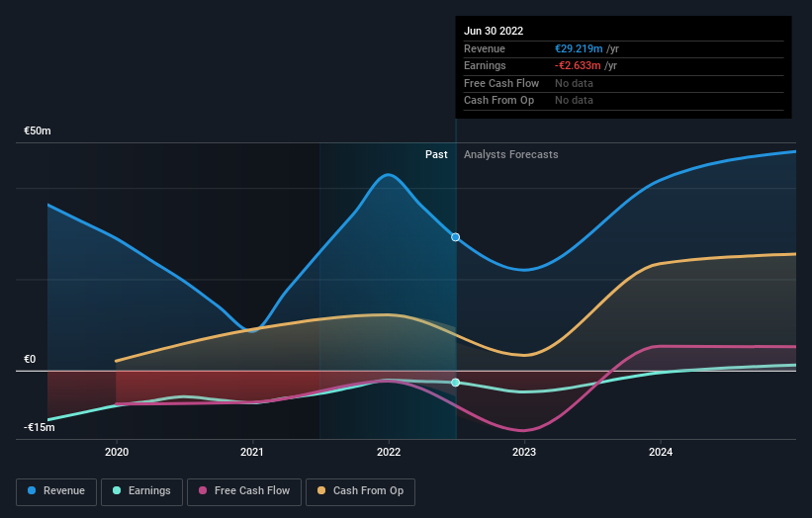Image resolution: width=812 pixels, height=518 pixels.
Task: Toggle the Cash From Op legend series
Action: pyautogui.click(x=360, y=491)
